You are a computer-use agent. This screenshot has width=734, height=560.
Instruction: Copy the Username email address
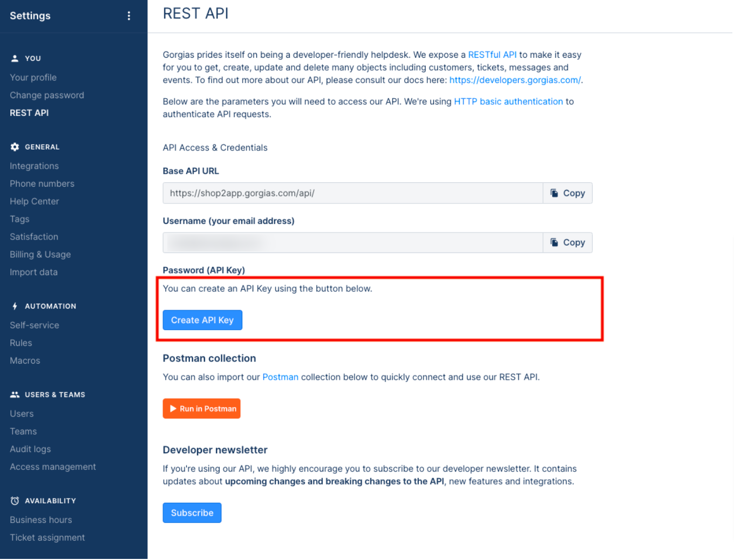[x=567, y=243]
